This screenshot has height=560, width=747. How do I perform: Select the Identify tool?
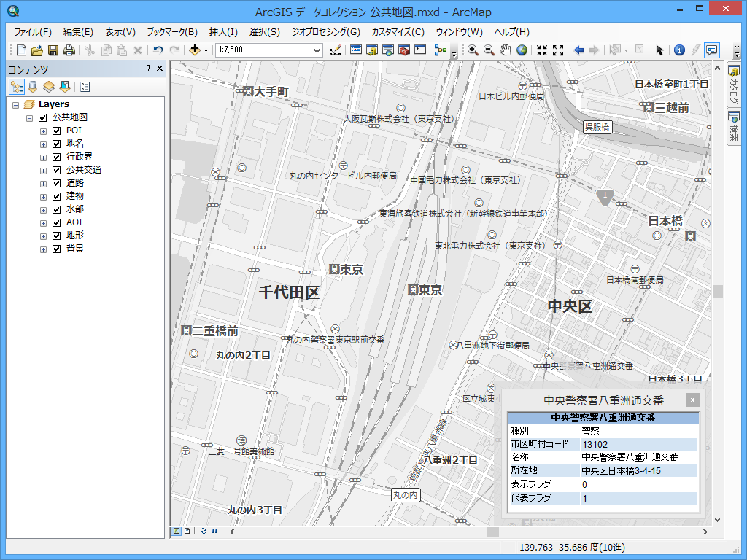pyautogui.click(x=679, y=50)
